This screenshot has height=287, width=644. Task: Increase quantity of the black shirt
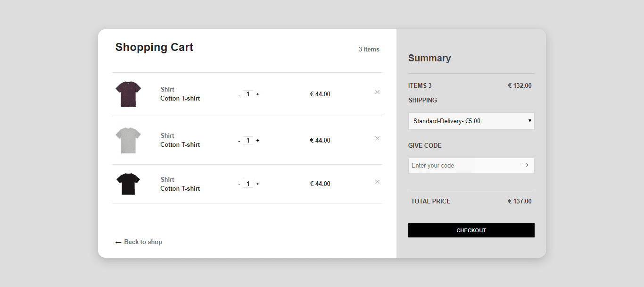(257, 184)
